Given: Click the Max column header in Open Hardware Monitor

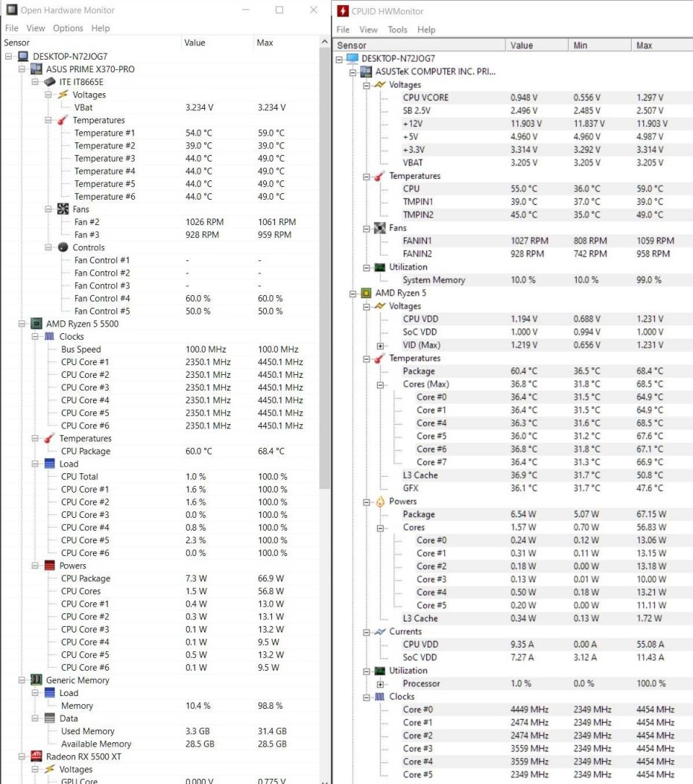Looking at the screenshot, I should pos(285,42).
